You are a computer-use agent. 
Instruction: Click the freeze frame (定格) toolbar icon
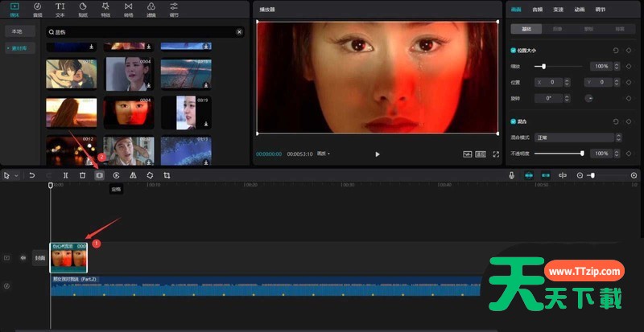(100, 174)
